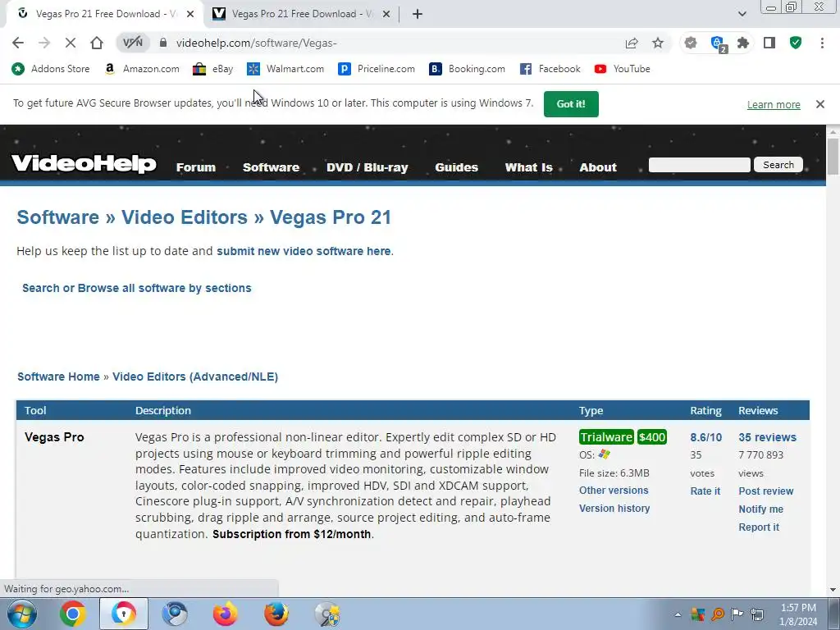This screenshot has width=840, height=630.
Task: Open the extensions puzzle icon
Action: click(x=742, y=43)
